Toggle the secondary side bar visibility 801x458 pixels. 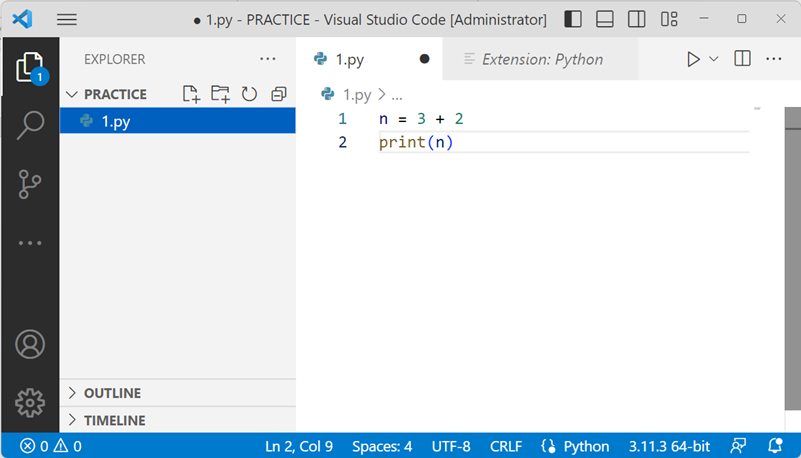coord(637,19)
